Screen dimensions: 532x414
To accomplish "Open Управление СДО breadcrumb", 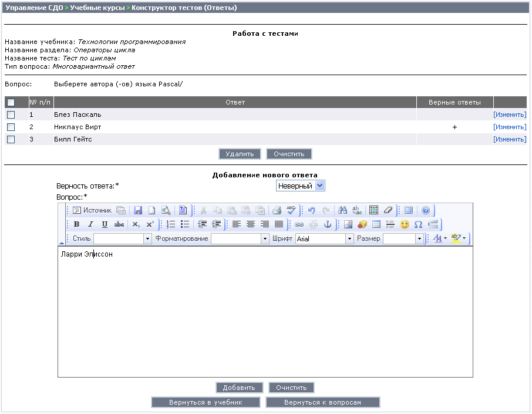I will pos(34,8).
